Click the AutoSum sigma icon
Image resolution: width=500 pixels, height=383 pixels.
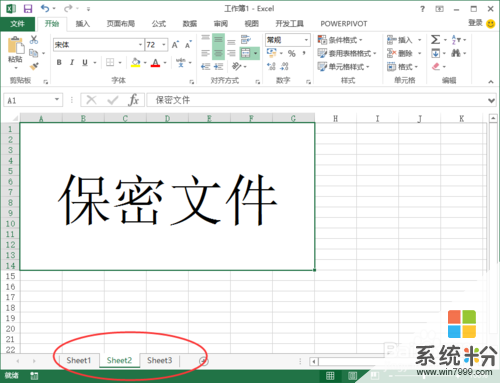point(435,40)
